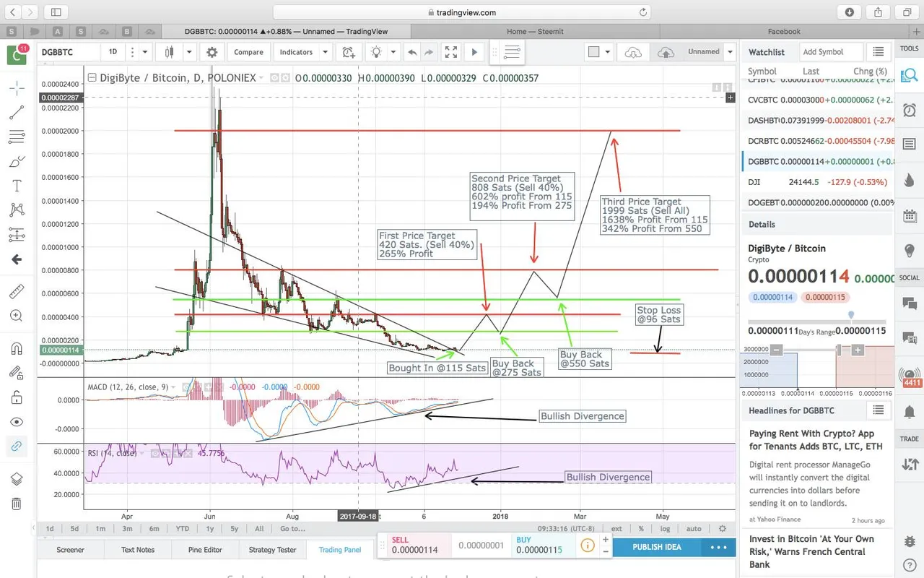Click the Add Symbol input field

[831, 52]
